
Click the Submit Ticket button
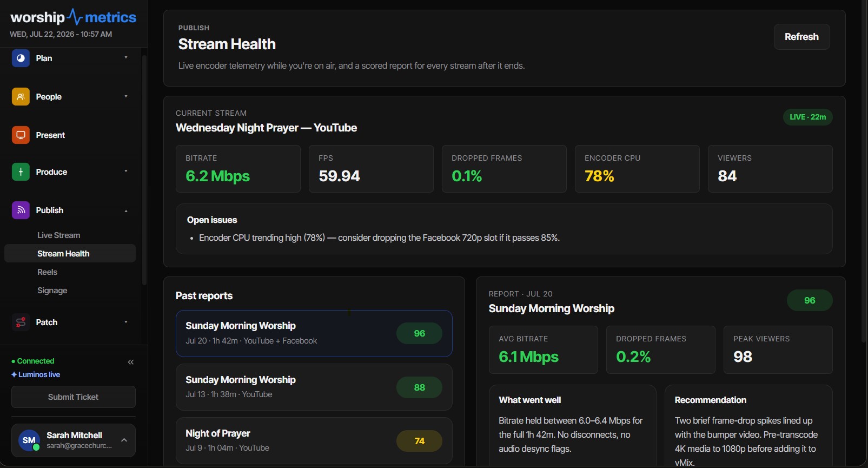[x=74, y=397]
